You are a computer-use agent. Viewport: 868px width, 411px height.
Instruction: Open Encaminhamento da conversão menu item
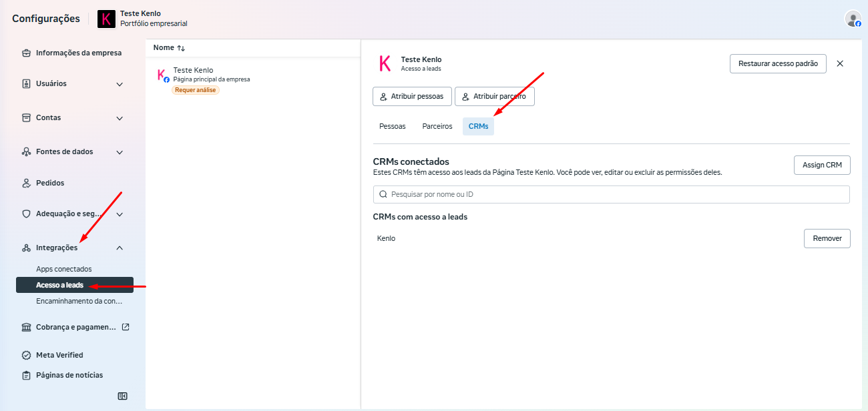[79, 301]
